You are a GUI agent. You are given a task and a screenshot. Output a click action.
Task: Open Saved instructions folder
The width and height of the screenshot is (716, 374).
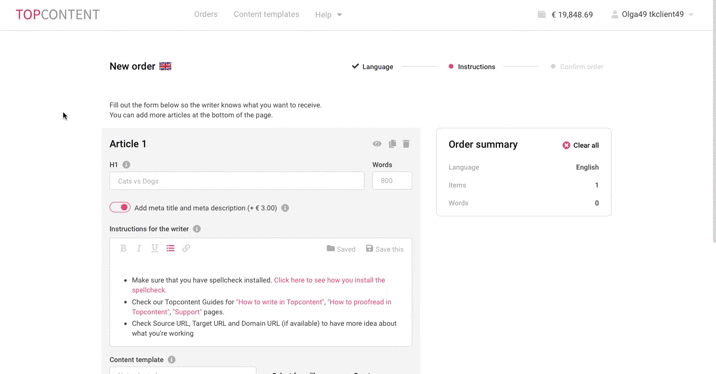coord(341,249)
